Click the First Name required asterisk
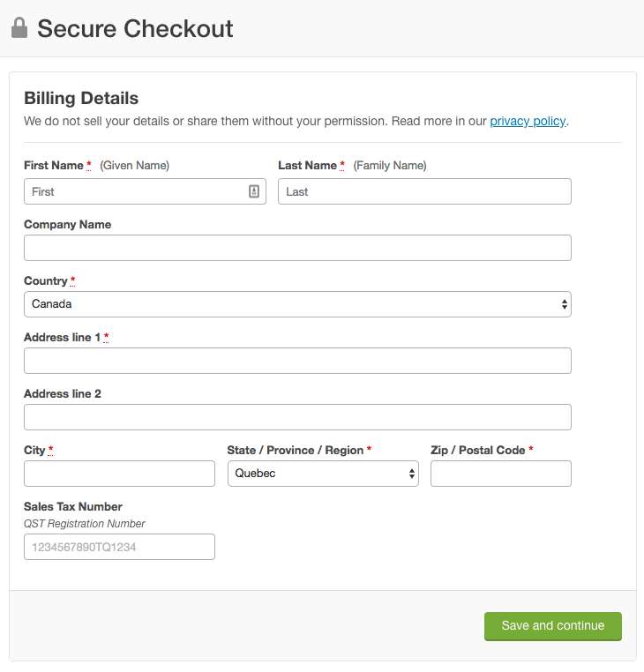644x672 pixels. pos(89,165)
